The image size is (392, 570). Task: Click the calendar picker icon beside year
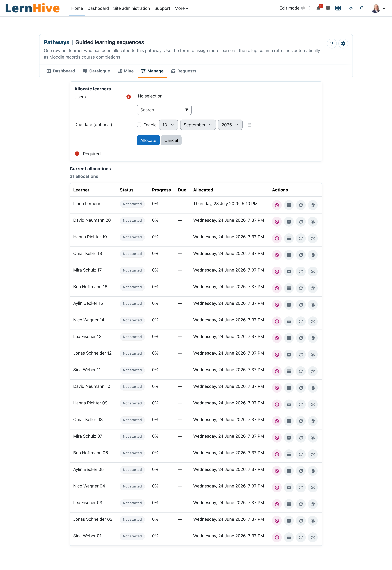(x=249, y=125)
